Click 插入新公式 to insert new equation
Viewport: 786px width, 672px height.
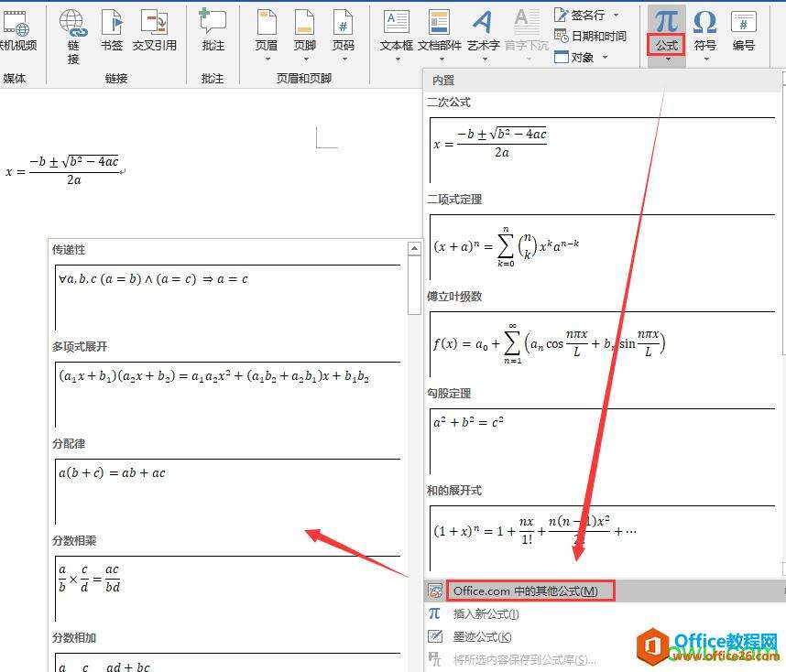484,613
